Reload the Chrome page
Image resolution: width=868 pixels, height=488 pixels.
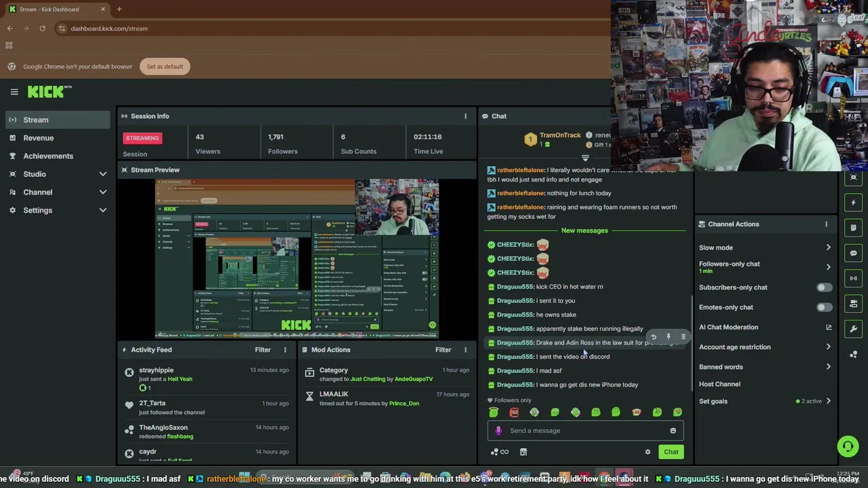tap(42, 28)
